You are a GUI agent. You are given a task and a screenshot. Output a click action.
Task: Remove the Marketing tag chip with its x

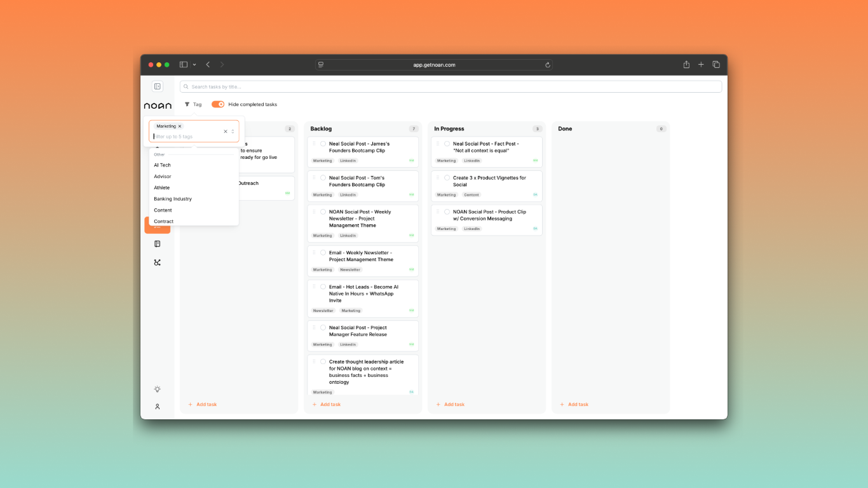180,126
